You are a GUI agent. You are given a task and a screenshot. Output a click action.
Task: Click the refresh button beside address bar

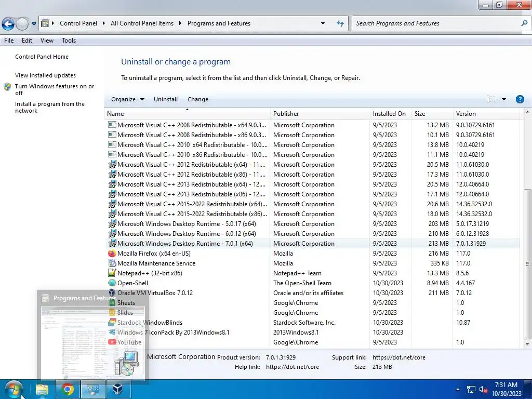[340, 23]
